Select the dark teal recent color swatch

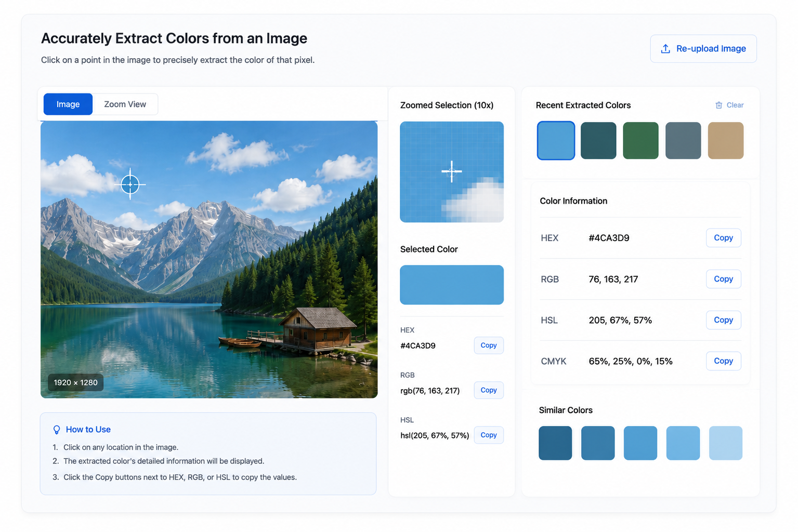598,140
